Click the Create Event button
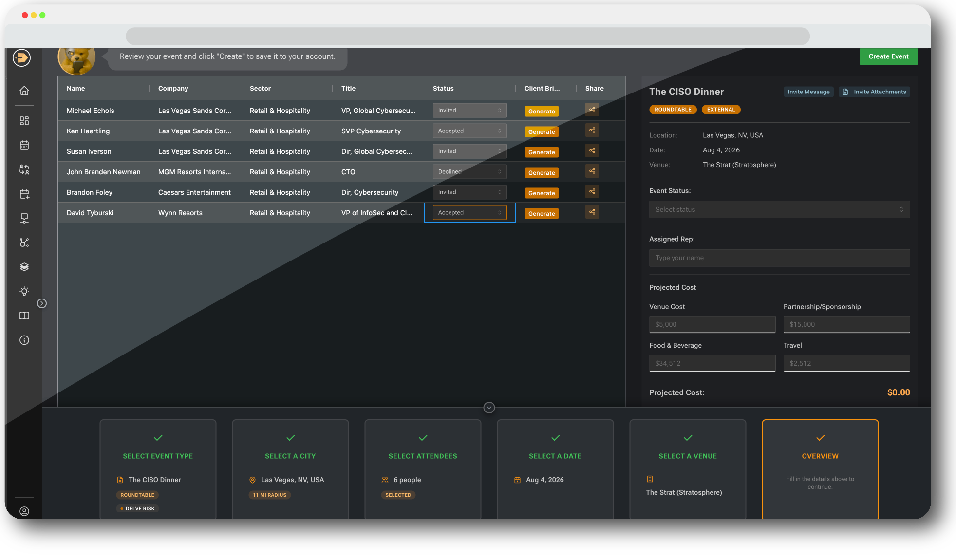The height and width of the screenshot is (560, 956). click(x=888, y=56)
